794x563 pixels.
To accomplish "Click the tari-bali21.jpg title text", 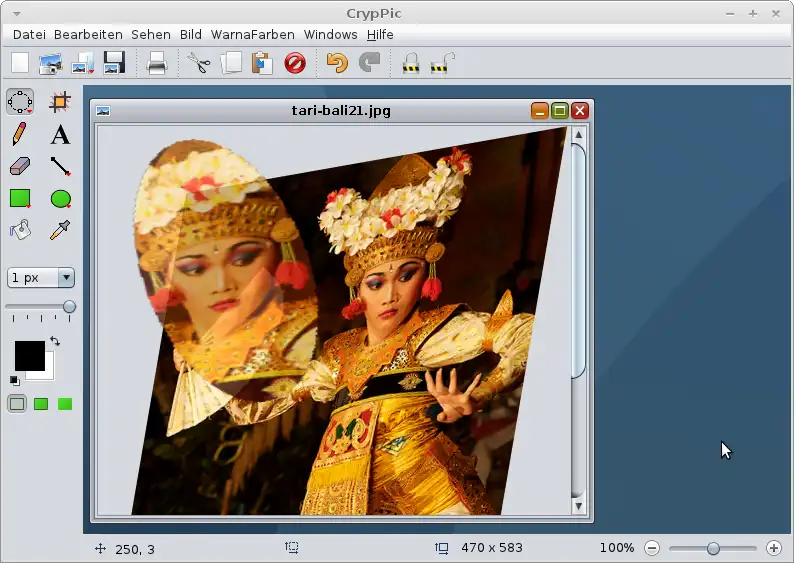I will click(x=341, y=110).
